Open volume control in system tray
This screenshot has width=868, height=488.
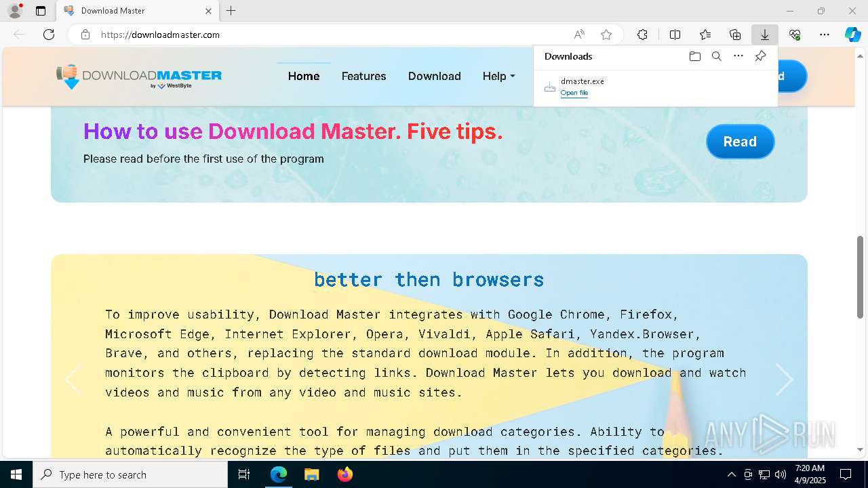780,474
